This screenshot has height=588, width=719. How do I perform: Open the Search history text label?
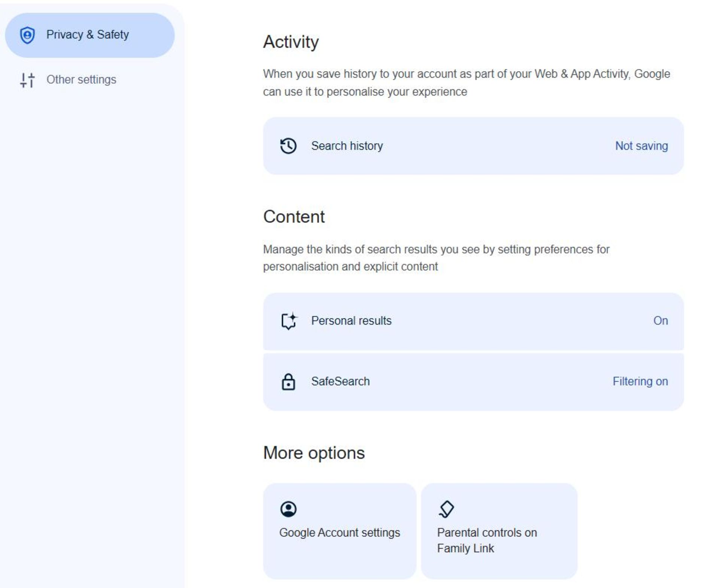pyautogui.click(x=347, y=146)
